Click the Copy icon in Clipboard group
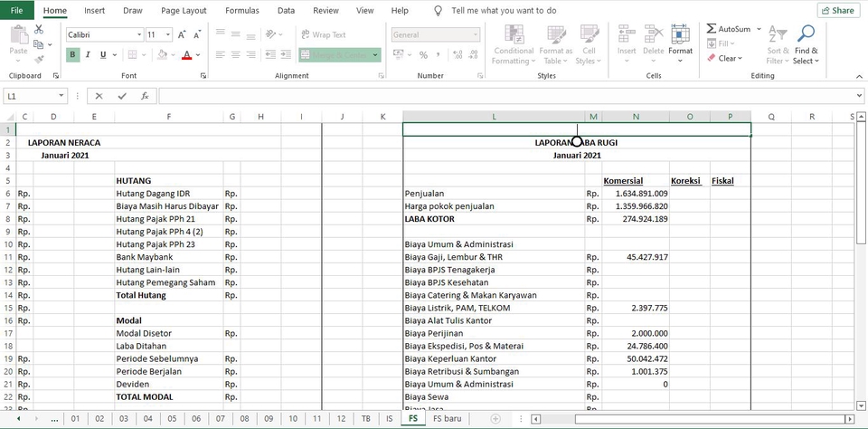868x429 pixels. (x=39, y=44)
